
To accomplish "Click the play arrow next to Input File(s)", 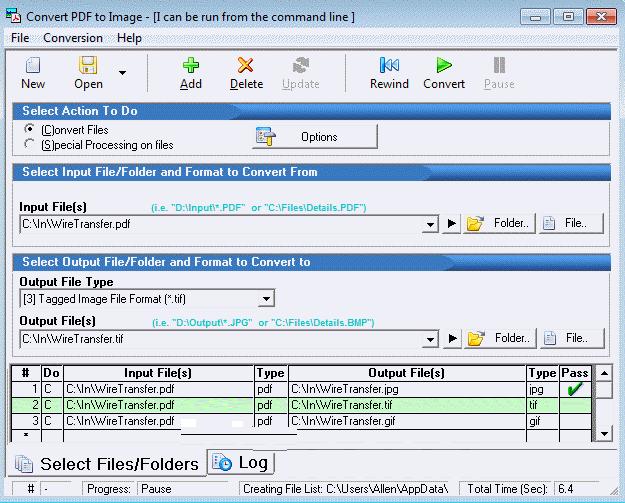I will point(452,224).
